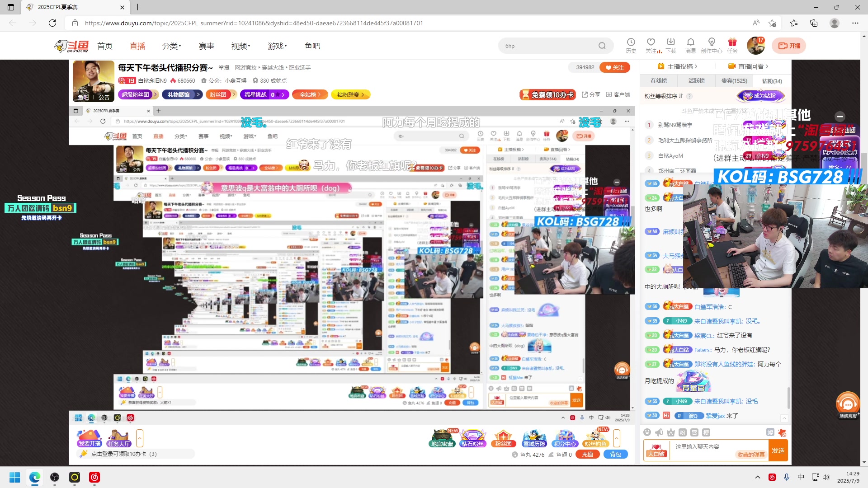Collapse the floating promo with the minus button
868x488 pixels.
pyautogui.click(x=840, y=116)
